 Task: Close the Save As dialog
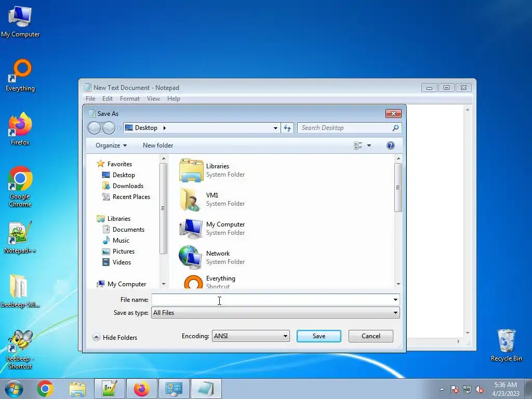click(393, 114)
